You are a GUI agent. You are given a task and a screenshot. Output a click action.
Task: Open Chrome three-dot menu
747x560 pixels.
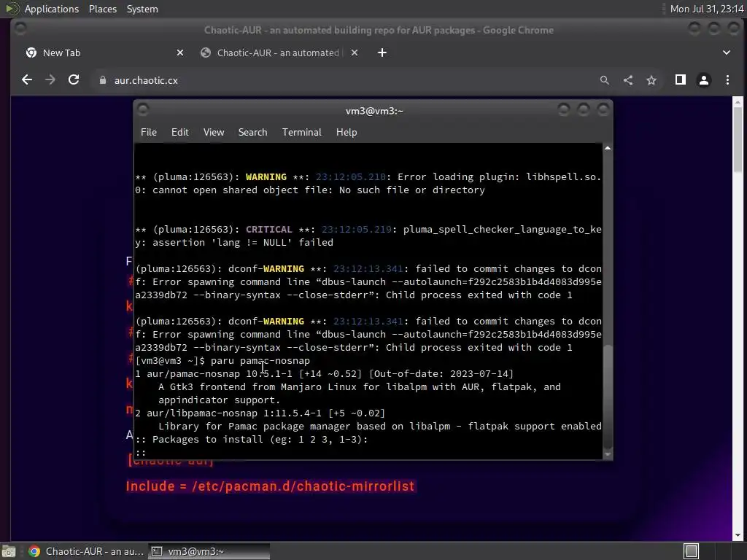[x=727, y=80]
